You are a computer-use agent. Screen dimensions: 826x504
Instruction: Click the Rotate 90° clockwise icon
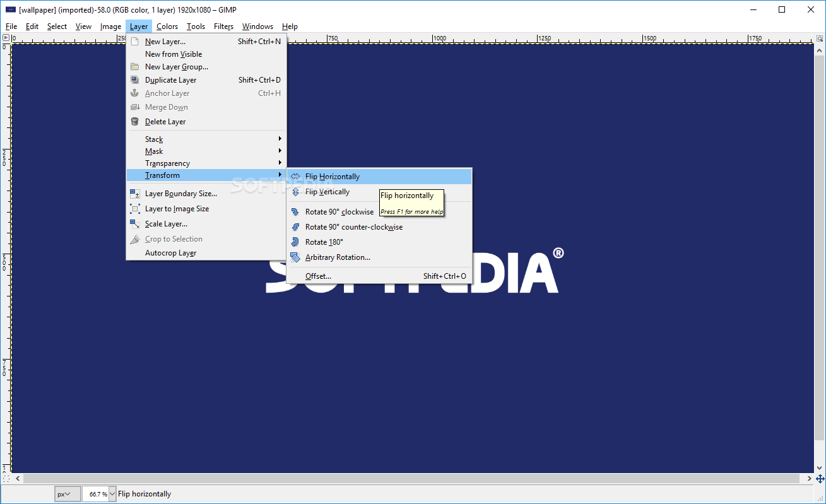coord(295,212)
